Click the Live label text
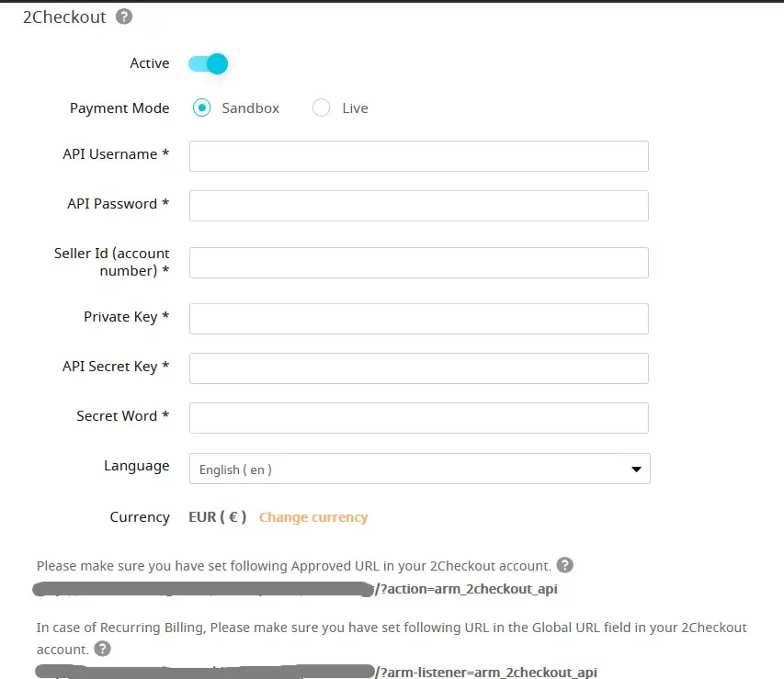 click(x=355, y=108)
